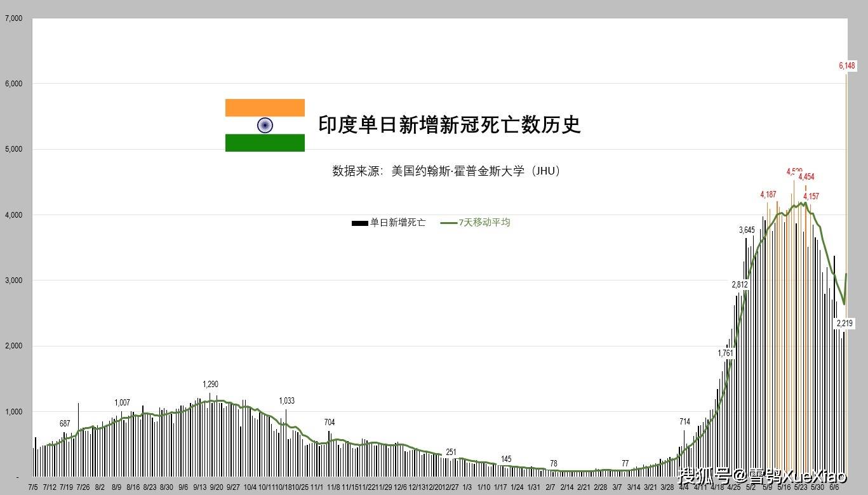Image resolution: width=868 pixels, height=495 pixels.
Task: Click the data source subtitle mentioning JHU
Action: (446, 171)
